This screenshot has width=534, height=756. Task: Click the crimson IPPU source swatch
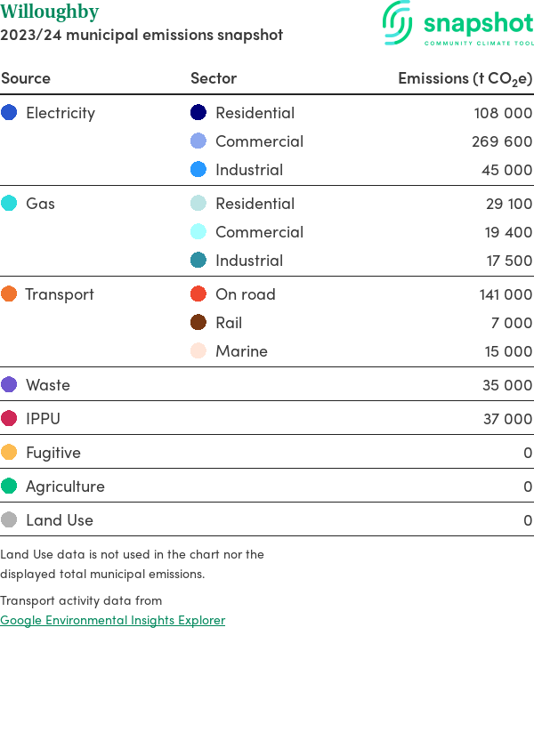pos(9,418)
